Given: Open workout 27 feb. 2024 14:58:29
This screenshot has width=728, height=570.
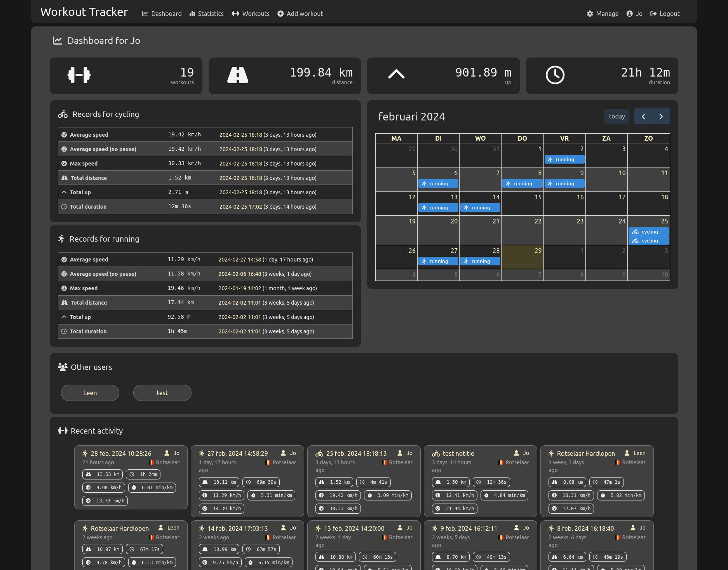Looking at the screenshot, I should pyautogui.click(x=238, y=453).
